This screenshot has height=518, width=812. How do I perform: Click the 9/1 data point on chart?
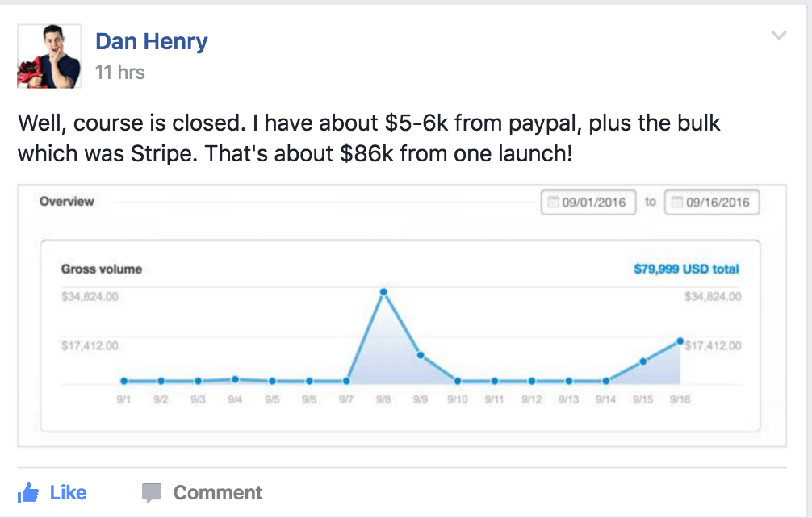point(123,381)
